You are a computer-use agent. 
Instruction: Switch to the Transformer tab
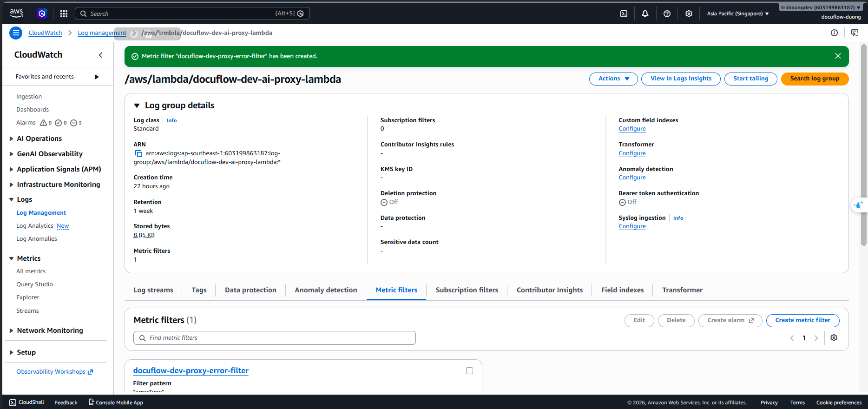pyautogui.click(x=682, y=290)
